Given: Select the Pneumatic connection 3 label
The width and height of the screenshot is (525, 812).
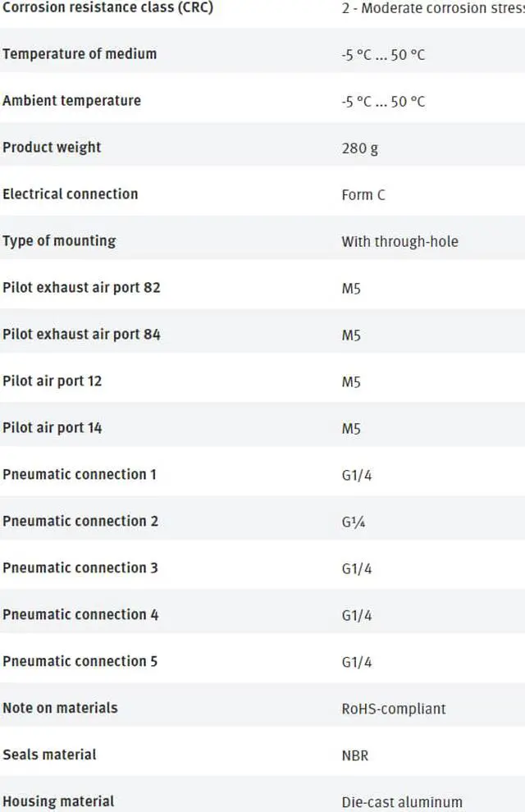Looking at the screenshot, I should (x=80, y=568).
